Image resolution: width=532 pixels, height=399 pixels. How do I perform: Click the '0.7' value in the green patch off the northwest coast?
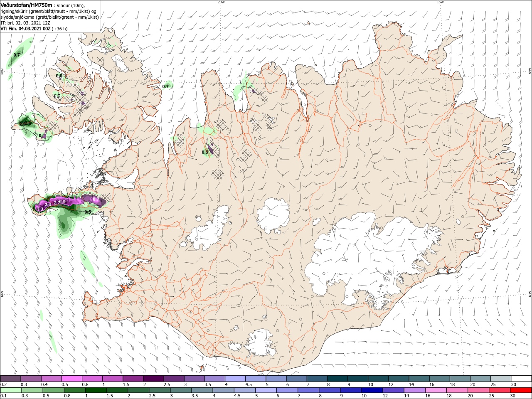17,55
